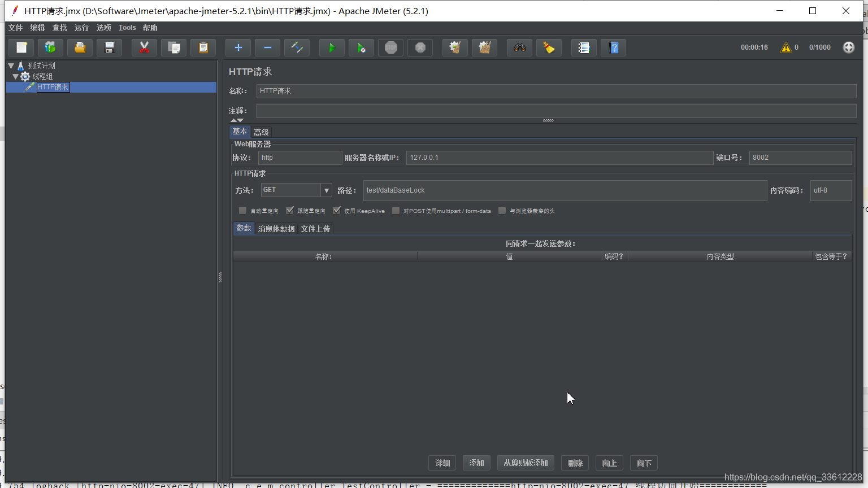The image size is (868, 488).
Task: Open Search using the binoculars icon
Action: pos(519,47)
